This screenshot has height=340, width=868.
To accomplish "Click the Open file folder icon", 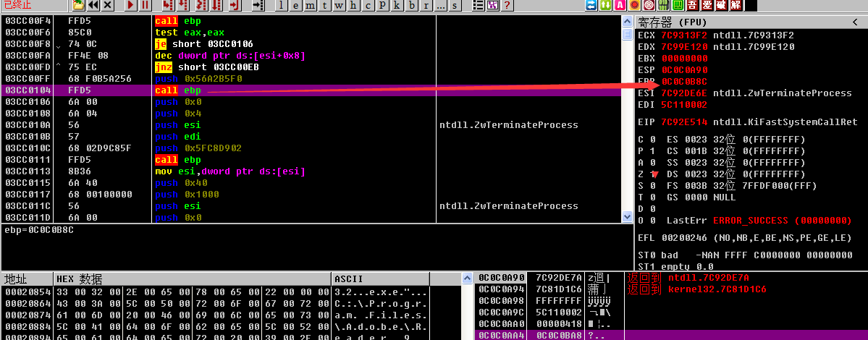I will (78, 6).
